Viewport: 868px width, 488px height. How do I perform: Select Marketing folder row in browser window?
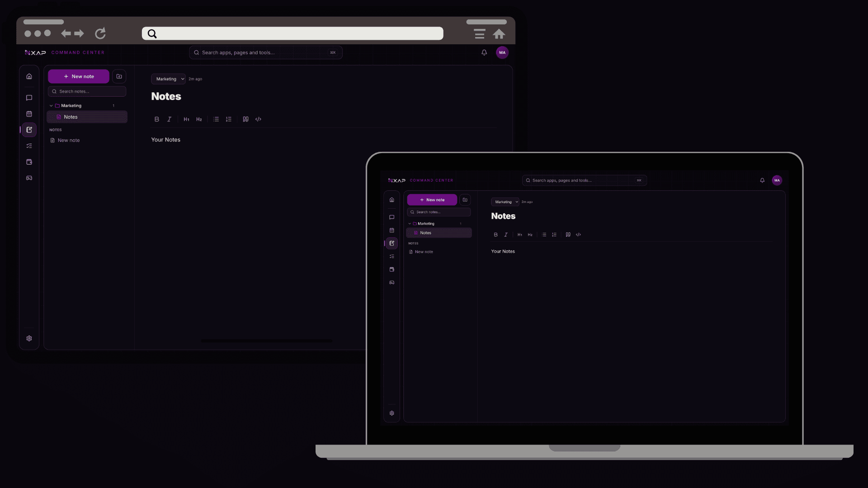tap(87, 106)
